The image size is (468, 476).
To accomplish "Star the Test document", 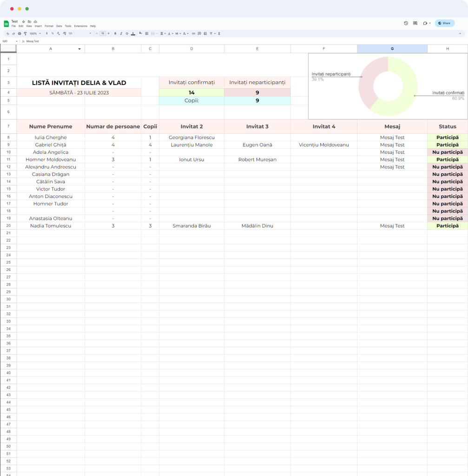I will (x=24, y=21).
